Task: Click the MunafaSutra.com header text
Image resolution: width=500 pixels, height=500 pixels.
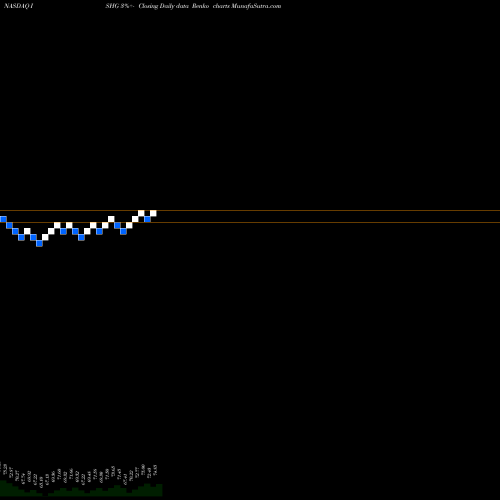Action: (256, 6)
